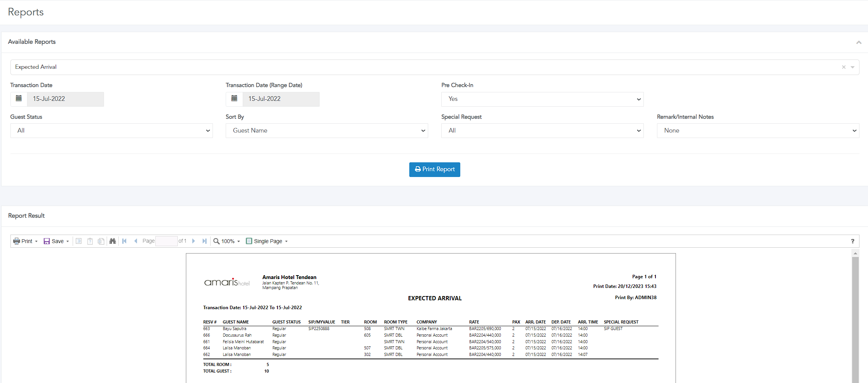Viewport: 868px width, 383px height.
Task: Click the TOTAL GUEST label
Action: pos(217,371)
